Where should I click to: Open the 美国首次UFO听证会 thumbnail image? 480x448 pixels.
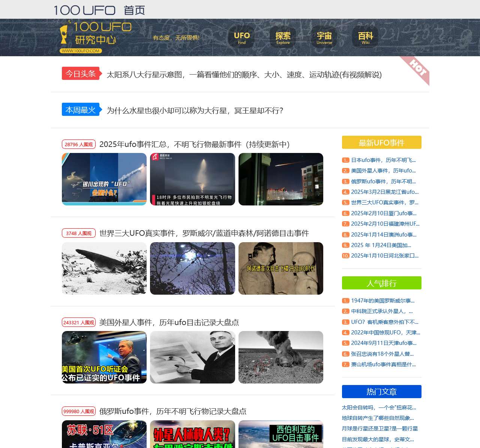pyautogui.click(x=104, y=357)
